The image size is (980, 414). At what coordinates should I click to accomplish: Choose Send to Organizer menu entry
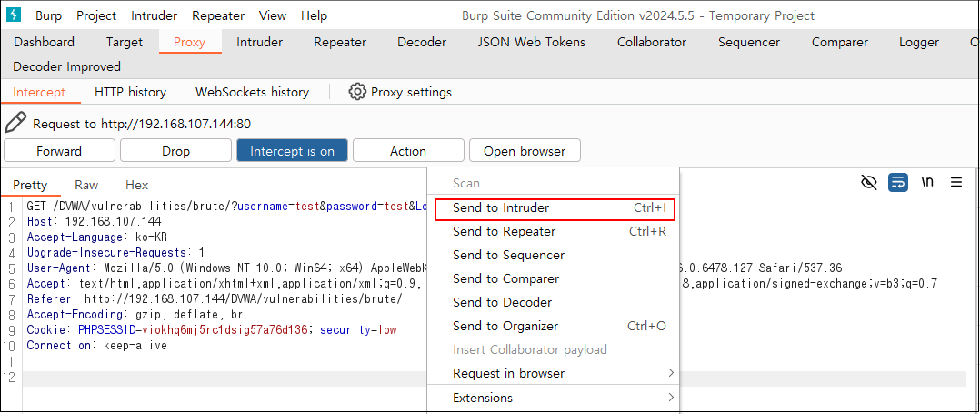[x=553, y=326]
